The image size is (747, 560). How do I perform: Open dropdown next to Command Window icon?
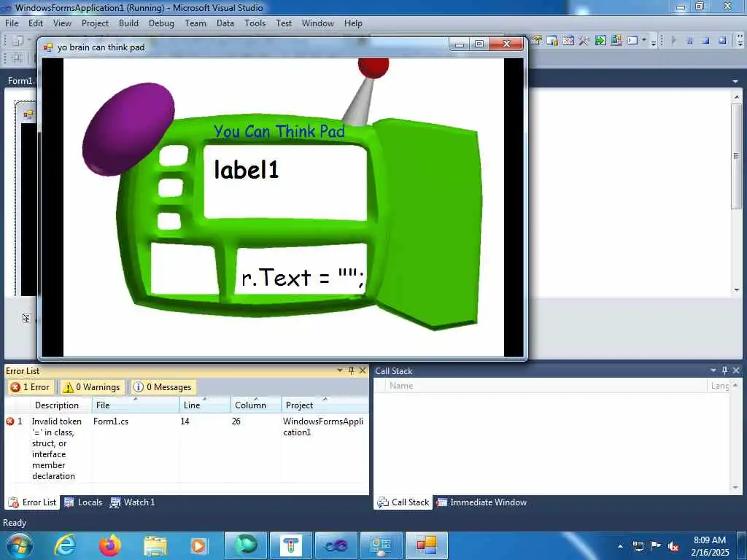pyautogui.click(x=644, y=41)
